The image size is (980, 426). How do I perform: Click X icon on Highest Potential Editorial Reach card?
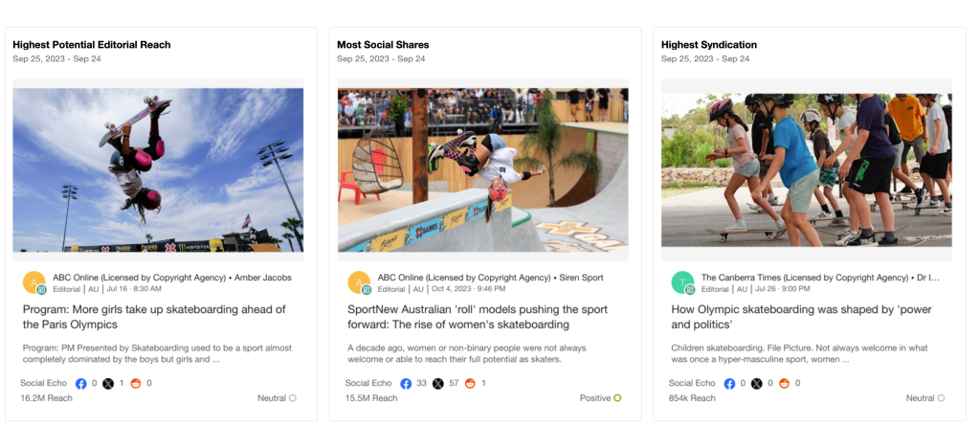point(108,383)
